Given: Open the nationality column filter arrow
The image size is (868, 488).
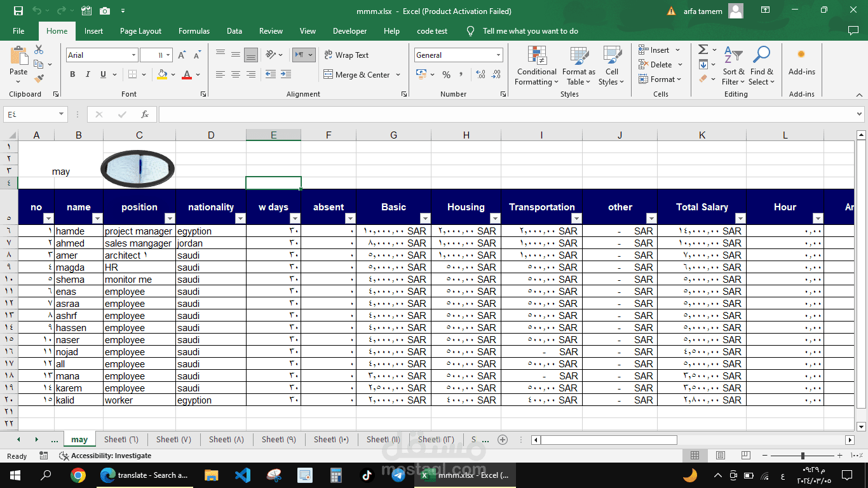Looking at the screenshot, I should pos(240,218).
